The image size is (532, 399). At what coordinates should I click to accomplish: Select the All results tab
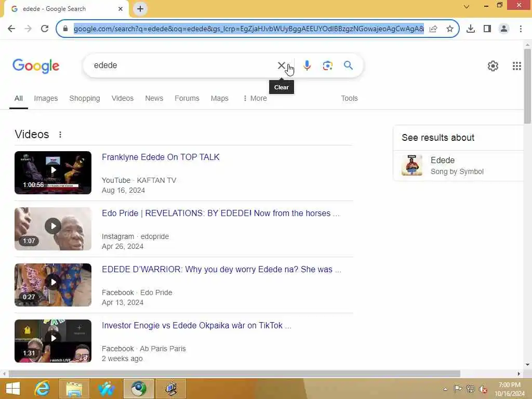tap(19, 98)
